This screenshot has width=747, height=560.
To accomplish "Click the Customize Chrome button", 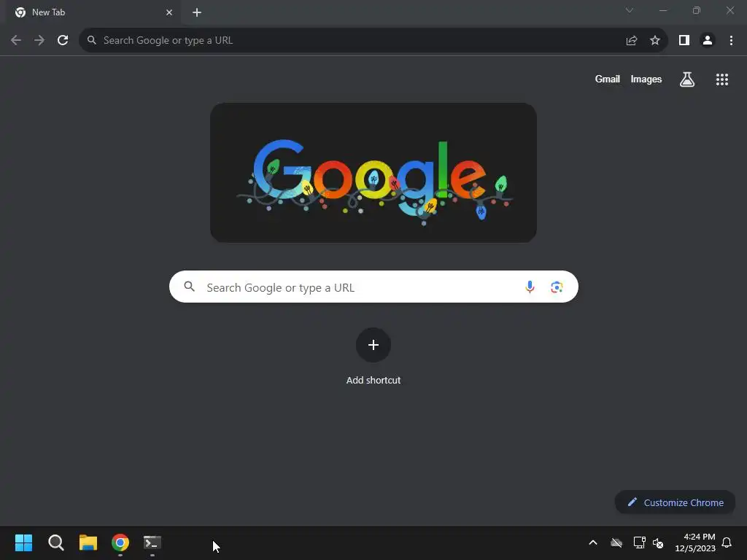I will coord(675,502).
